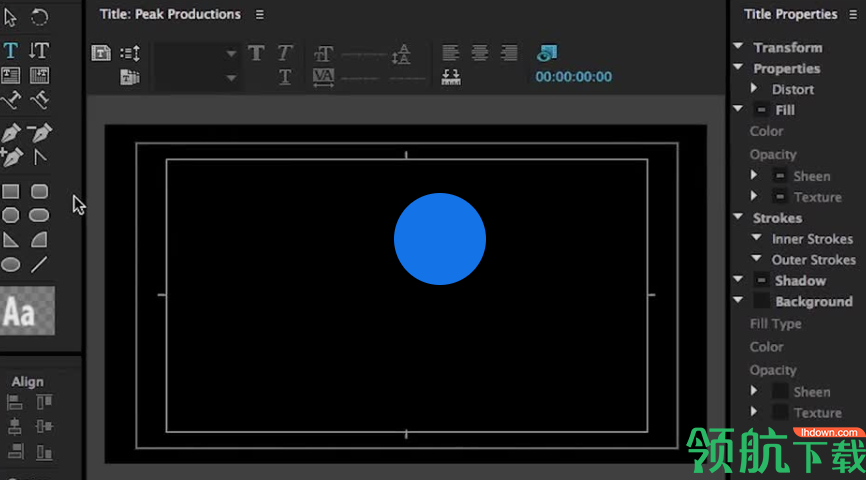Open Tab Stops settings
The height and width of the screenshot is (480, 866).
pyautogui.click(x=451, y=77)
